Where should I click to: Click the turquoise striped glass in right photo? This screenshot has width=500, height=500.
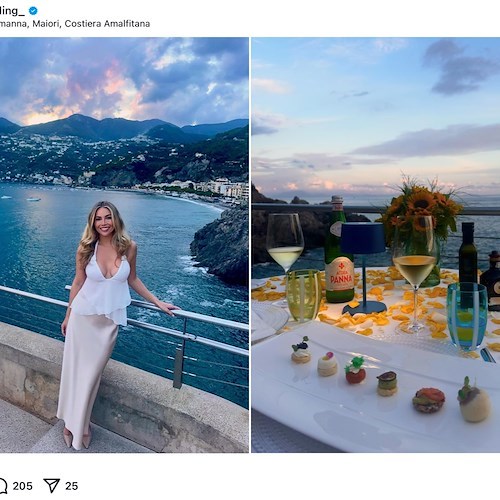[x=467, y=316]
